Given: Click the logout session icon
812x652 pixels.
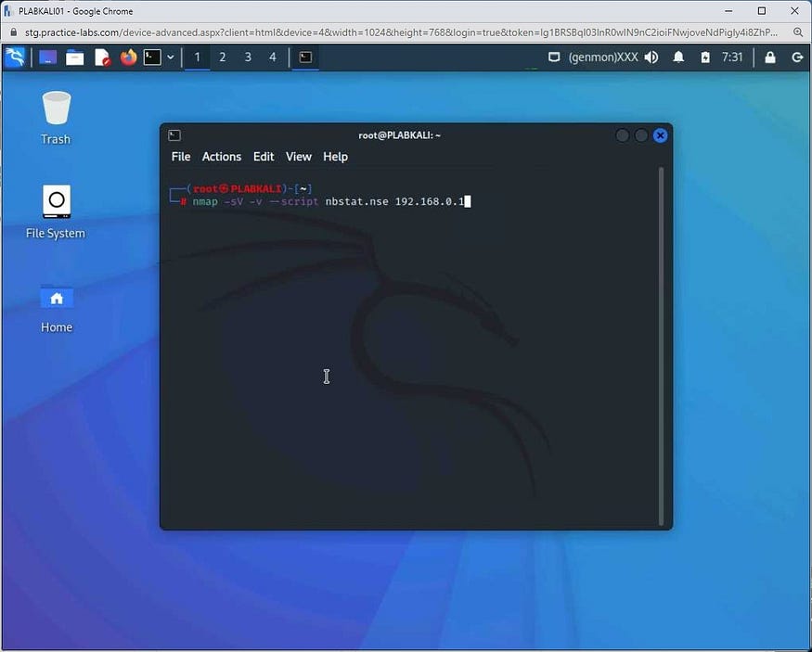Looking at the screenshot, I should coord(797,57).
